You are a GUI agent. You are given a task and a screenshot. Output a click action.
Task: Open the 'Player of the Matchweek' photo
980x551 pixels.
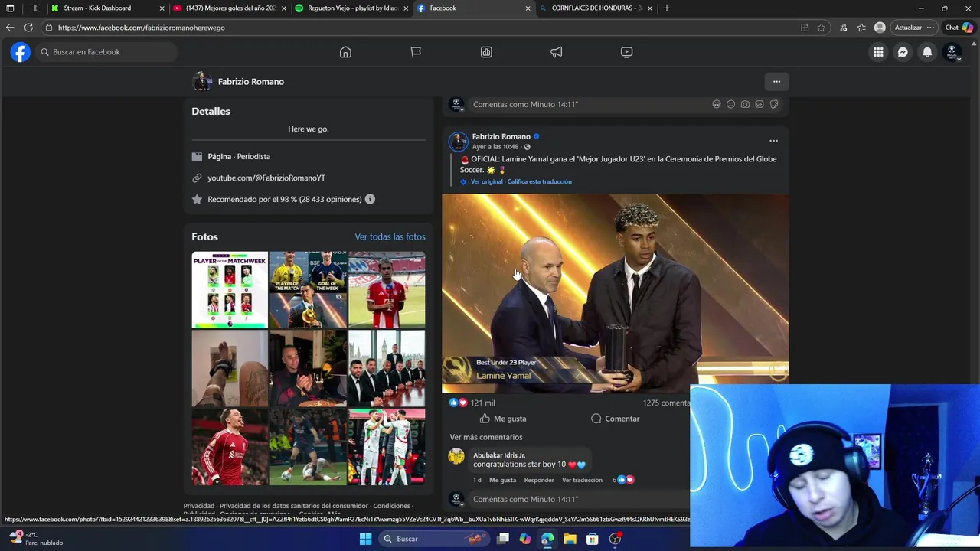[230, 290]
